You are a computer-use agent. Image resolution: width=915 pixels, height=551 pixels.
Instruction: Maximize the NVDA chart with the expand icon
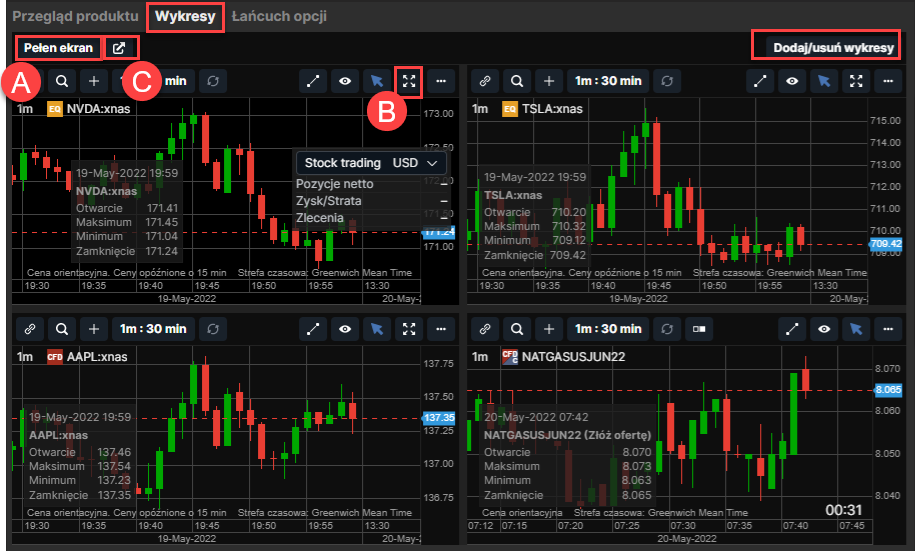(x=409, y=81)
